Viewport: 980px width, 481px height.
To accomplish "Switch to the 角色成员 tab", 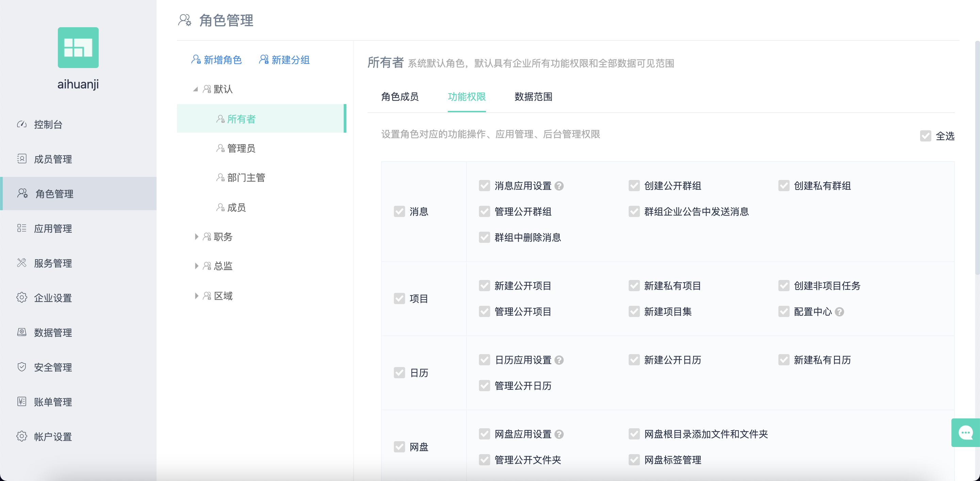I will (x=399, y=97).
